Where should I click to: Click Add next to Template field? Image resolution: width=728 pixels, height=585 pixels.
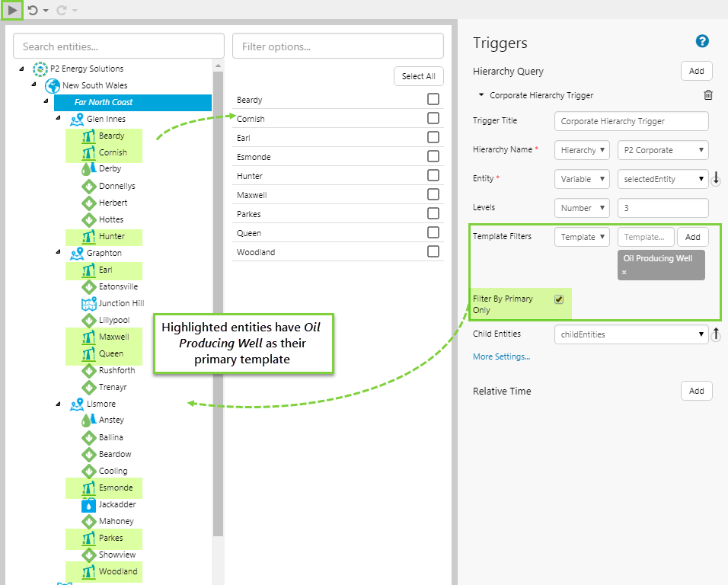(x=693, y=237)
